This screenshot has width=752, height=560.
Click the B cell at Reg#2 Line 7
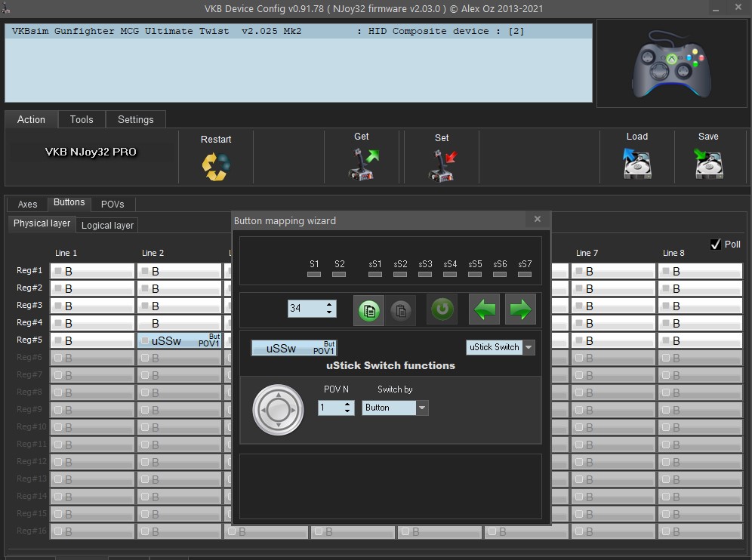point(613,288)
